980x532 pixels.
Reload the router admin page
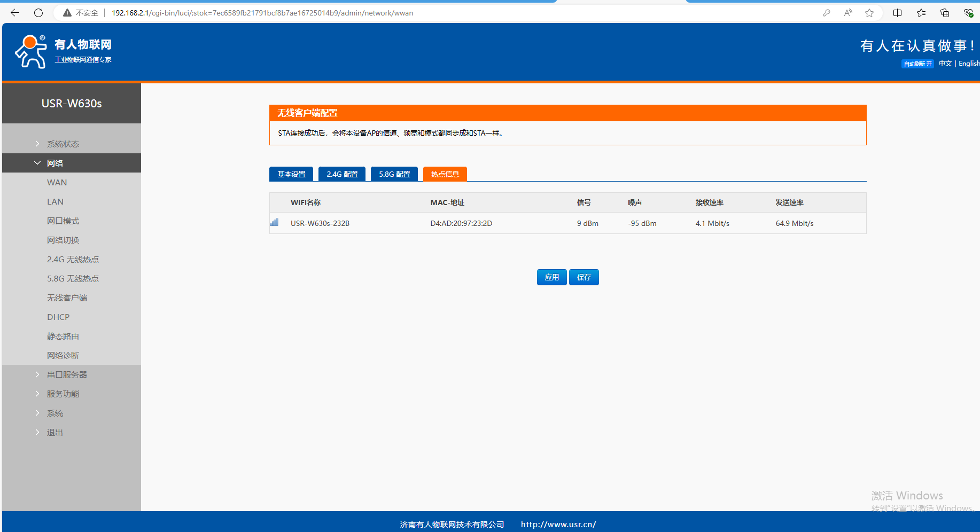38,13
